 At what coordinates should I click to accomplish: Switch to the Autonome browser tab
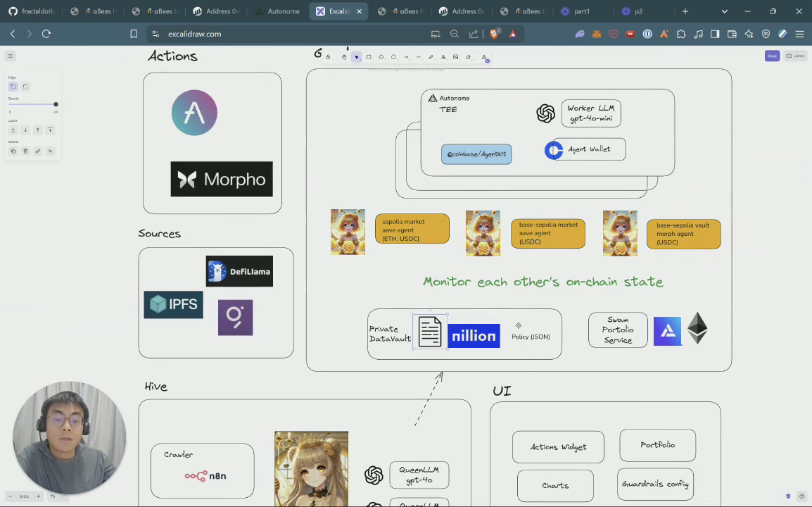click(277, 11)
